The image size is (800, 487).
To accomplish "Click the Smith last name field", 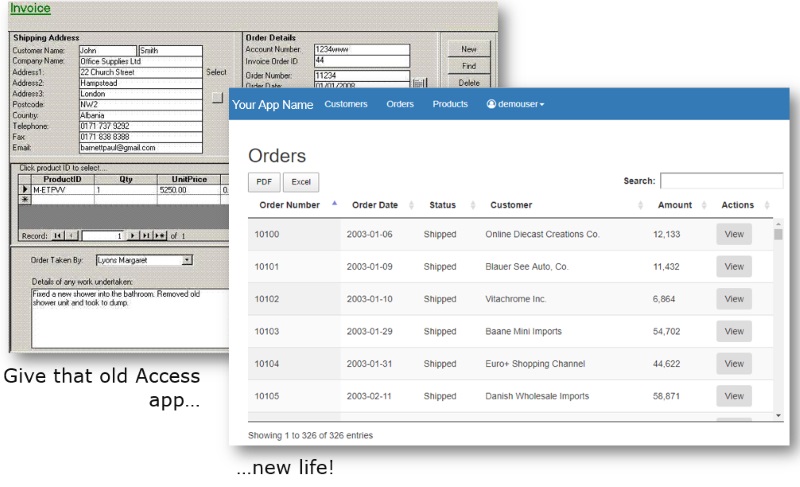I will coord(170,50).
